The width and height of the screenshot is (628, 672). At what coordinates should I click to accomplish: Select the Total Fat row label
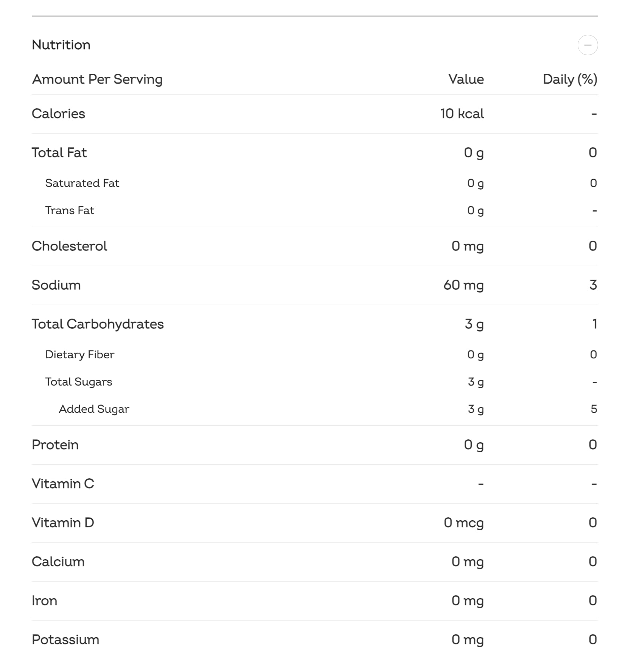[x=59, y=152]
